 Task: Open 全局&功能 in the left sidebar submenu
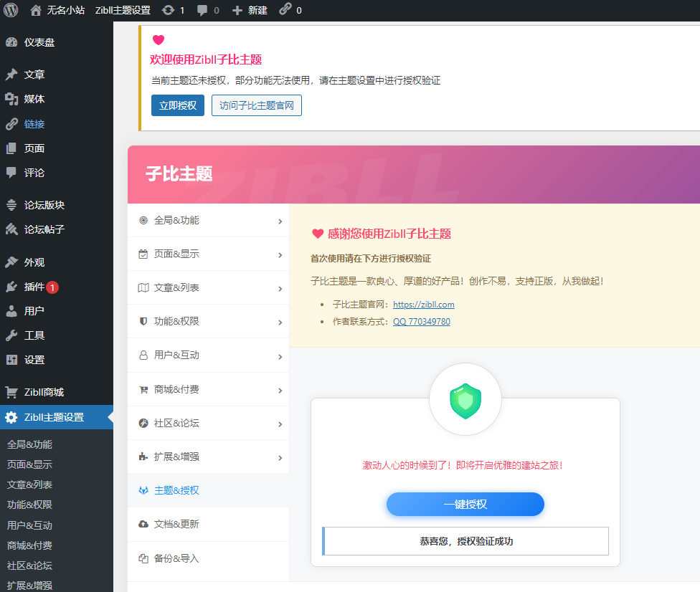29,444
